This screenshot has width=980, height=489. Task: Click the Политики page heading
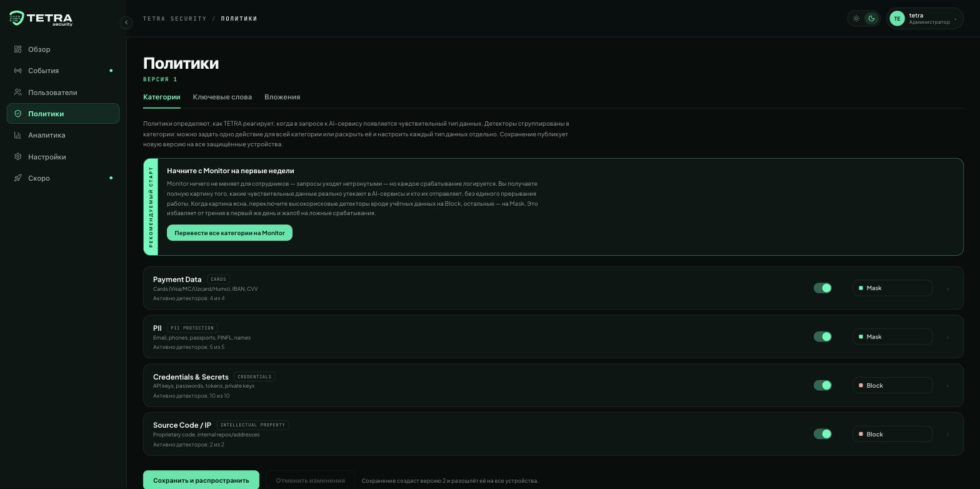[181, 63]
